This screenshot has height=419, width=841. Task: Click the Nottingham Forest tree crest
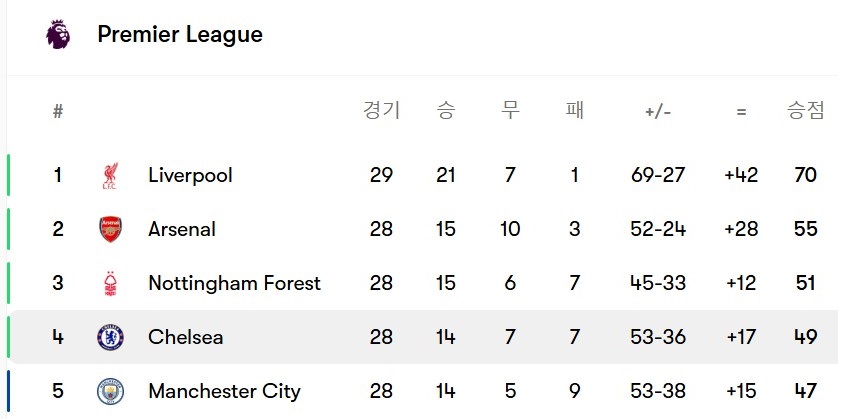click(110, 284)
